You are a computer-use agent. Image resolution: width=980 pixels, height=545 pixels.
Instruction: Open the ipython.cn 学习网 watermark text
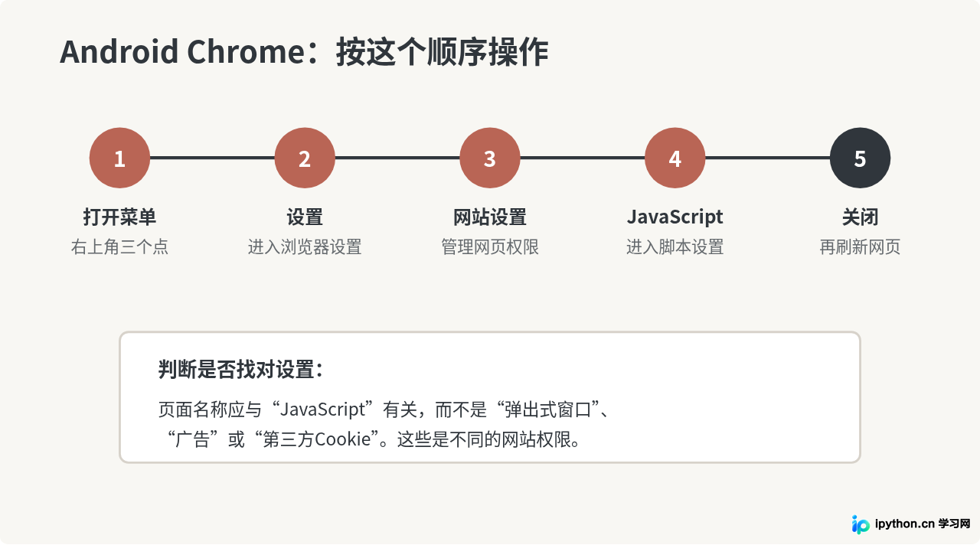[923, 524]
